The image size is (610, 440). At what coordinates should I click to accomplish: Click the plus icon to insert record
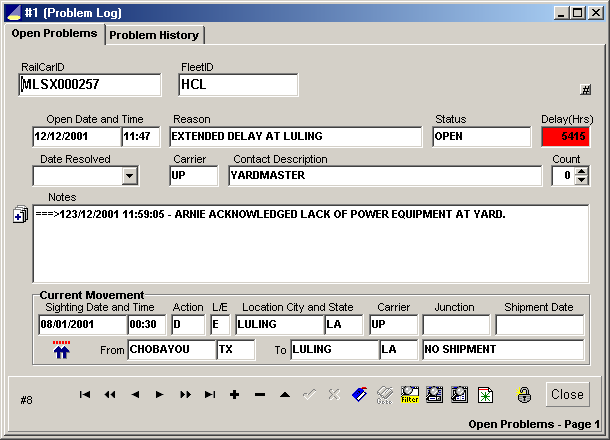[234, 395]
